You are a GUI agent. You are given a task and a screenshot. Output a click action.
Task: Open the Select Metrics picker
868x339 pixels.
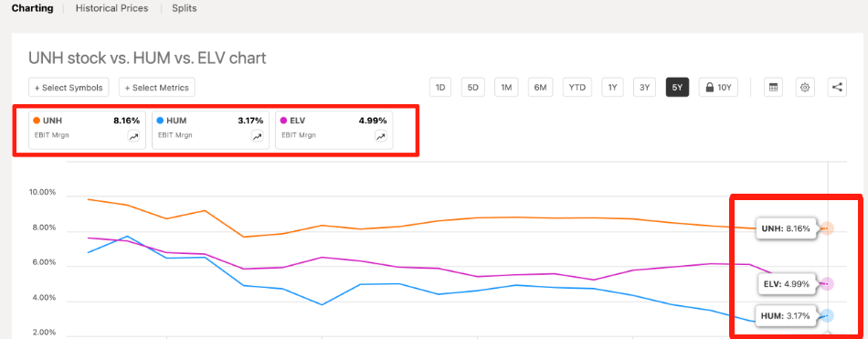pyautogui.click(x=156, y=88)
